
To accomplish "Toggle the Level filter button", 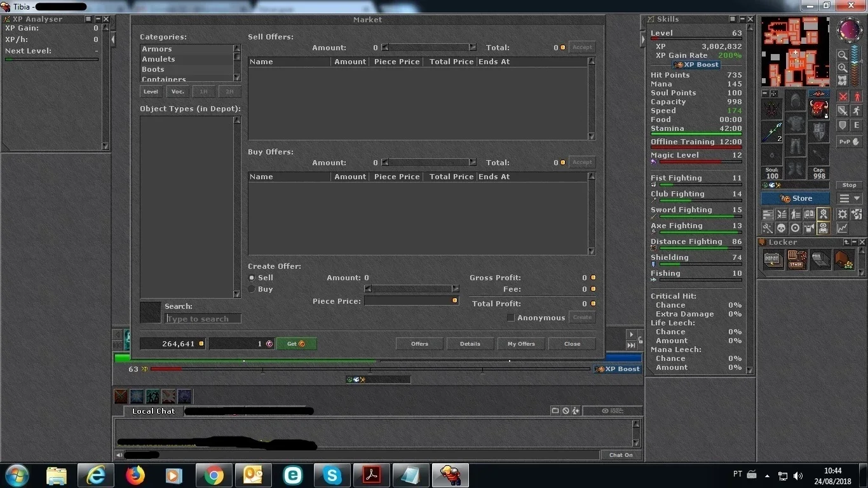I will click(151, 91).
